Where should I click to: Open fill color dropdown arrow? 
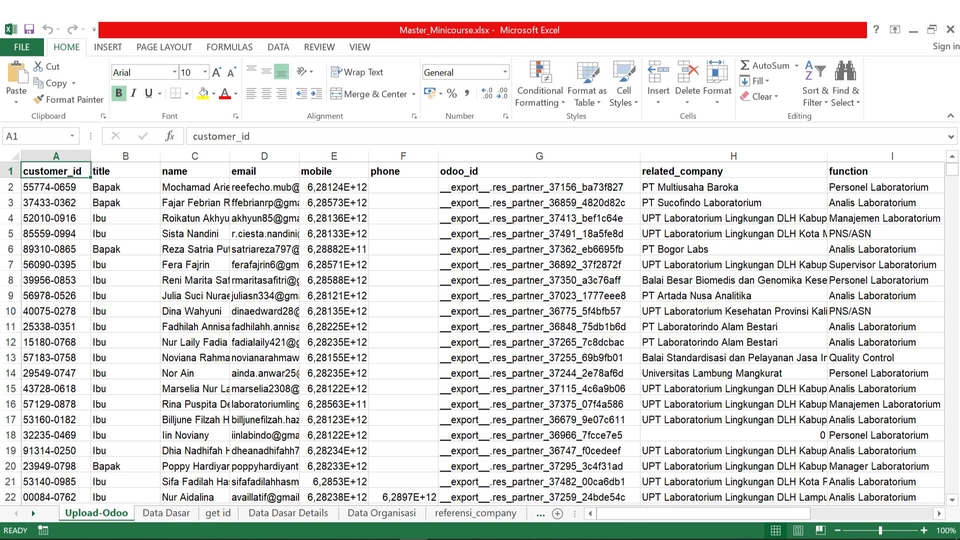pos(214,94)
